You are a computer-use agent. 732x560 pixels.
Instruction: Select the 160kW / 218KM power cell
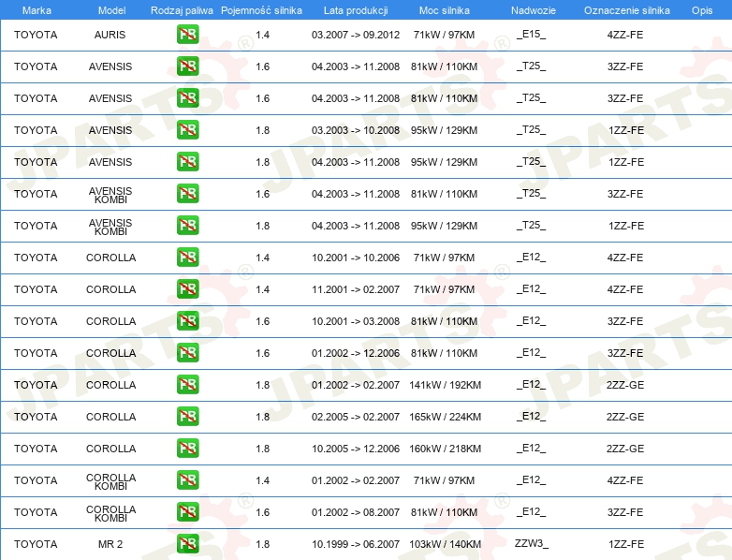point(445,449)
